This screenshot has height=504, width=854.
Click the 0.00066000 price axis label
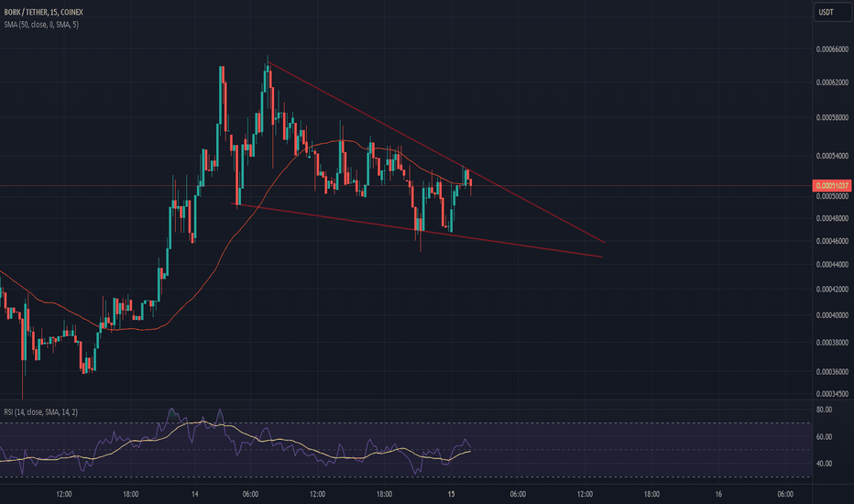click(832, 49)
